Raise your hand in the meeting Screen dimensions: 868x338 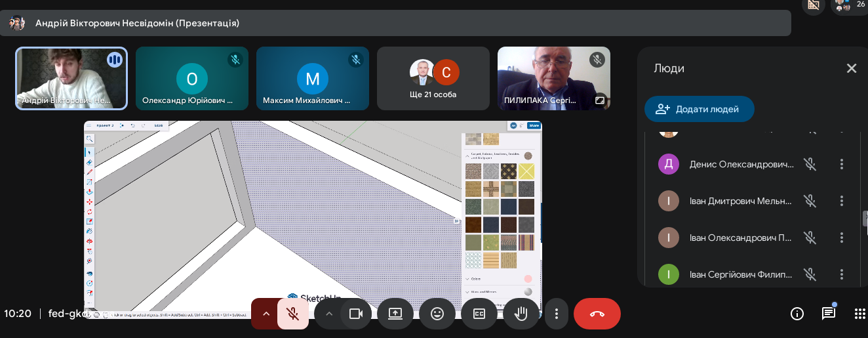[x=521, y=314]
